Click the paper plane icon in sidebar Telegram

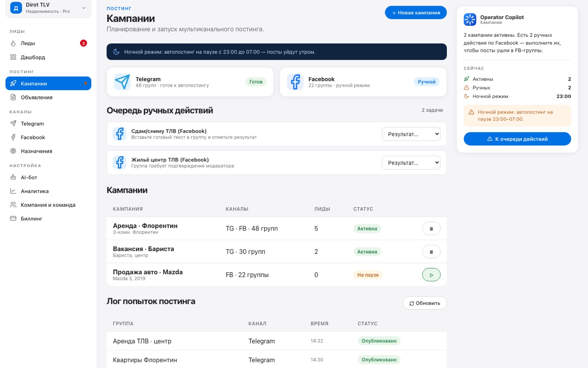(x=13, y=124)
